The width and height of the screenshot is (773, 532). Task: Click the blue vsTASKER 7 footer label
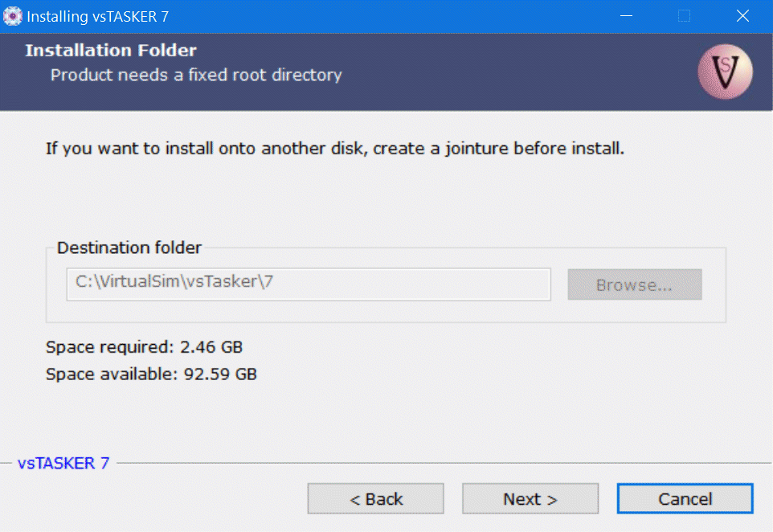pyautogui.click(x=63, y=463)
